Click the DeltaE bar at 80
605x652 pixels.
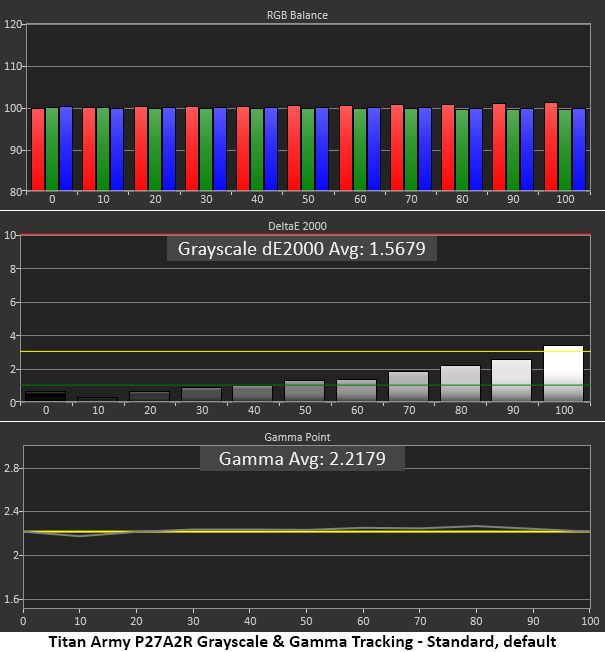460,383
